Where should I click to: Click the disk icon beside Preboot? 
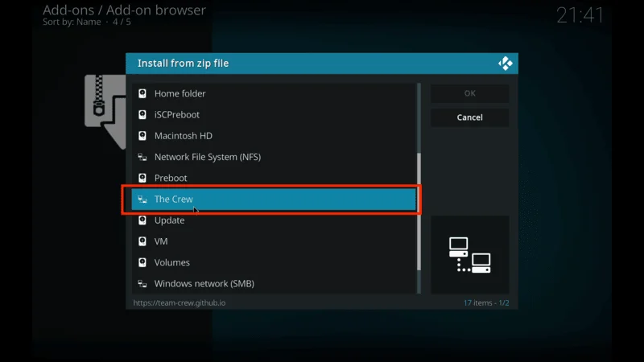[142, 178]
